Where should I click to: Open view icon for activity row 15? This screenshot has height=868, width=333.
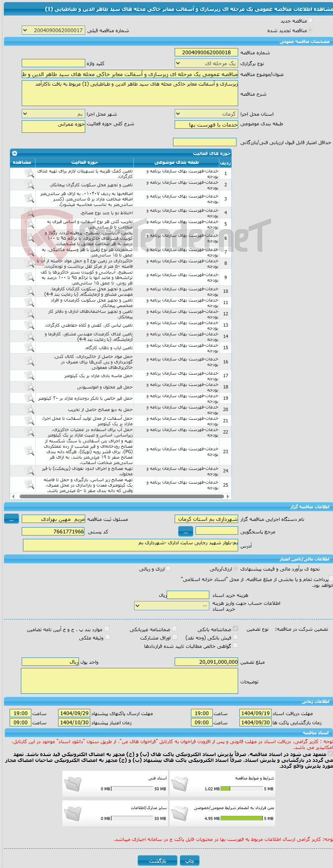29,348
